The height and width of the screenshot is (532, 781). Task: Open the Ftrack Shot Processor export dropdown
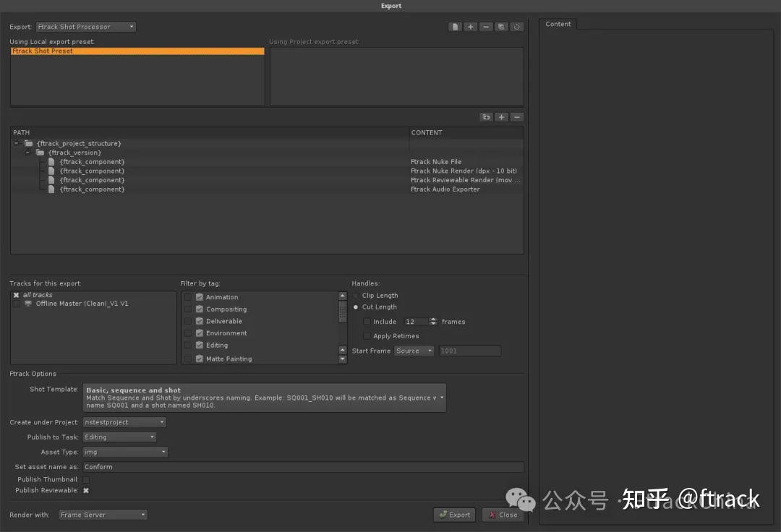click(85, 26)
